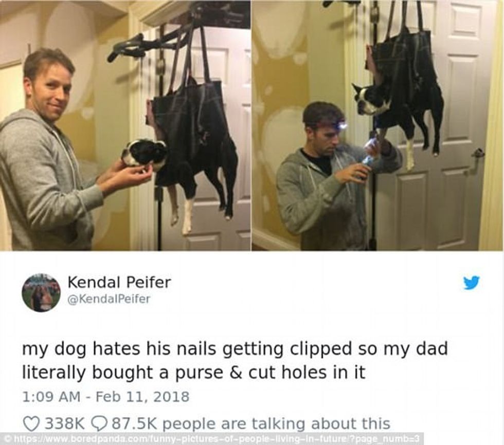The width and height of the screenshot is (504, 445).
Task: Open the 1:09 AM - Feb 11, 2018 timestamp
Action: tap(106, 397)
